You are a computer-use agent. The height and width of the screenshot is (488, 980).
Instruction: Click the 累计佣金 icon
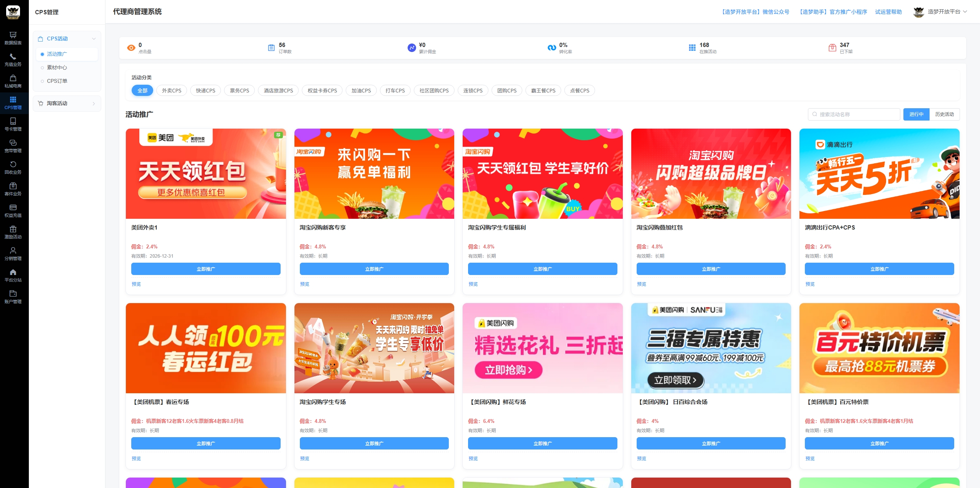point(412,48)
